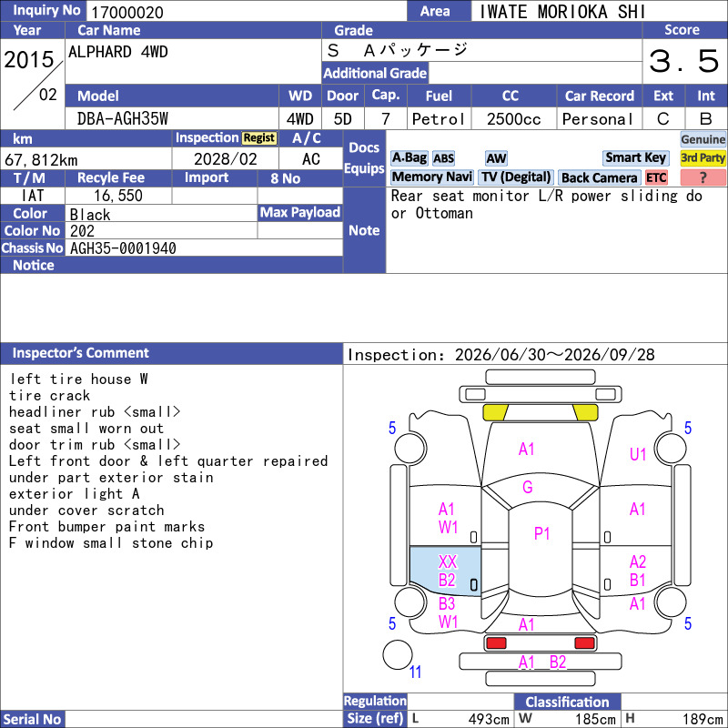This screenshot has width=728, height=728.
Task: Click the chassis number AGH35-0001940 field
Action: (204, 248)
